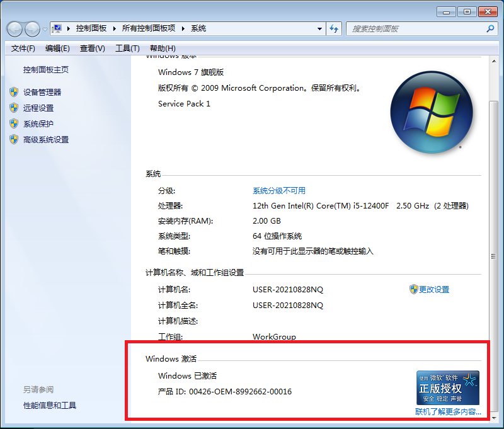The height and width of the screenshot is (429, 504).
Task: Open the recent pages dropdown arrow
Action: (45, 30)
